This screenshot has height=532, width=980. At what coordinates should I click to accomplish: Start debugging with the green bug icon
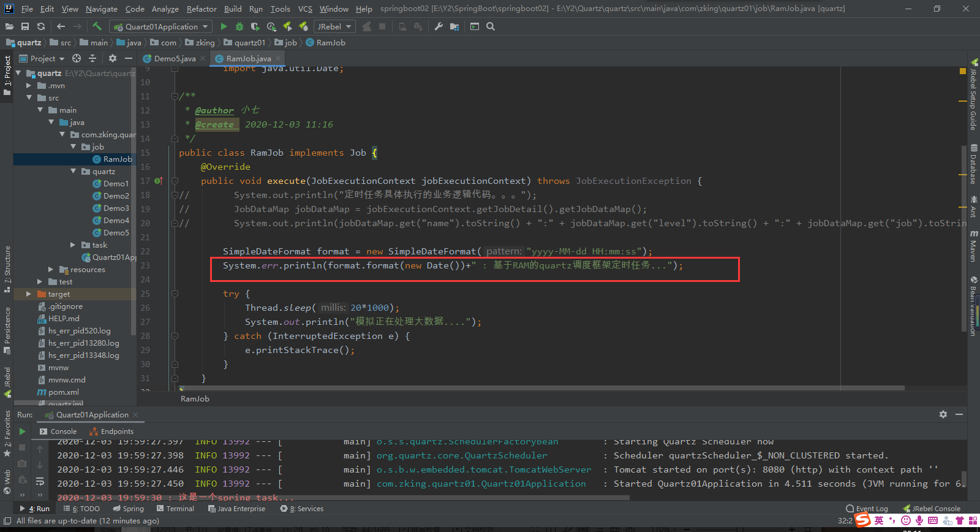point(239,26)
